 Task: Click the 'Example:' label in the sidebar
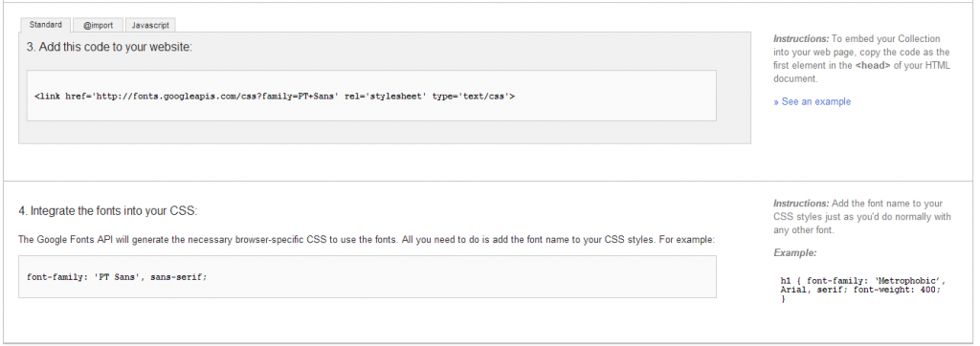(x=795, y=253)
